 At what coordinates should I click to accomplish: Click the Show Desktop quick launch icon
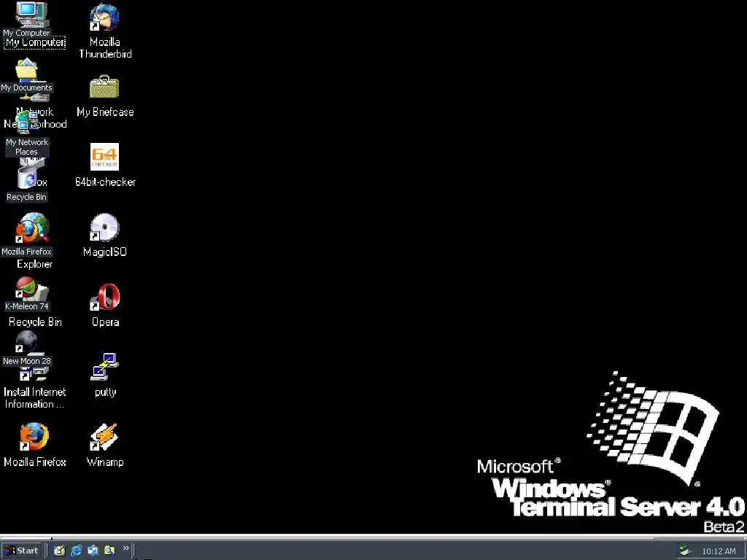[59, 551]
